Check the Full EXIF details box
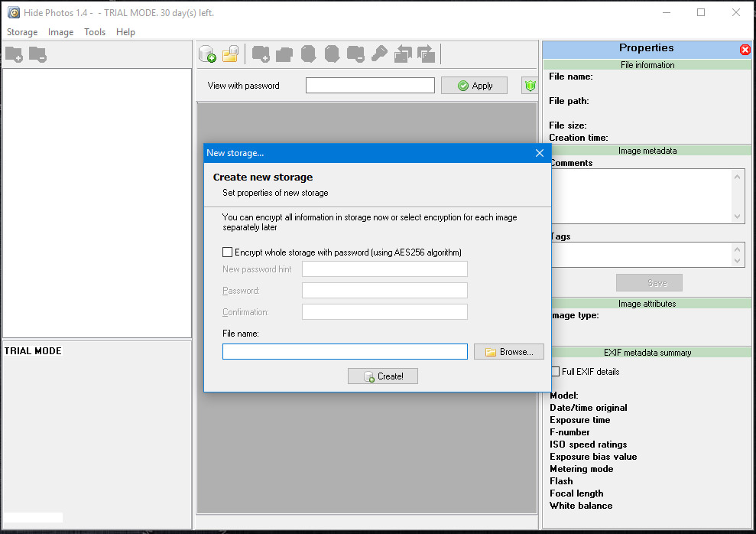Screen dimensions: 756x534 556,372
